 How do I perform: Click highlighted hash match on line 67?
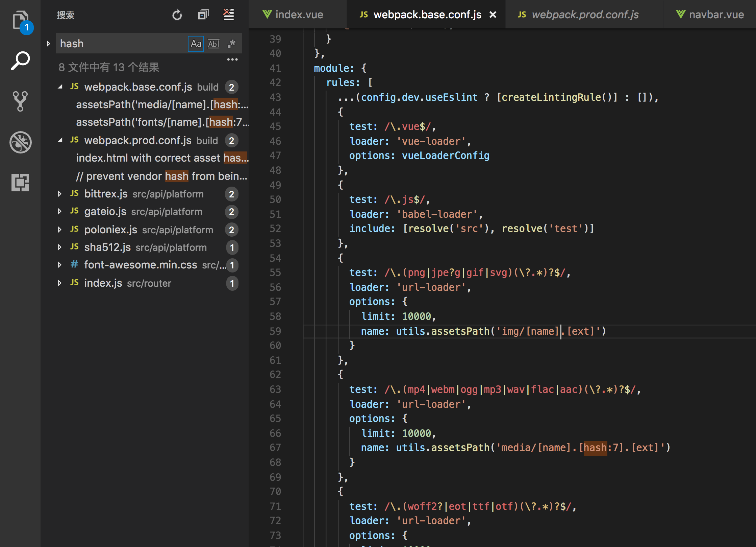(595, 447)
